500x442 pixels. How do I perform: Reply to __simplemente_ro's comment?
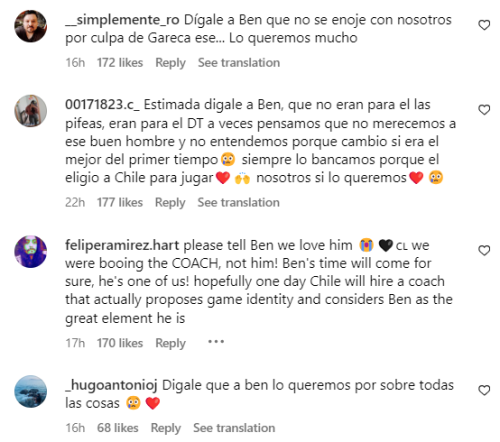pos(170,63)
